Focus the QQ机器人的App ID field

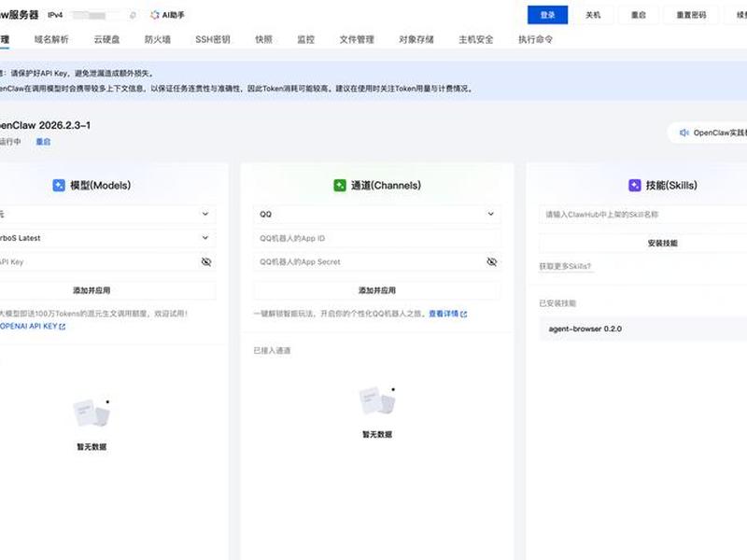point(377,238)
